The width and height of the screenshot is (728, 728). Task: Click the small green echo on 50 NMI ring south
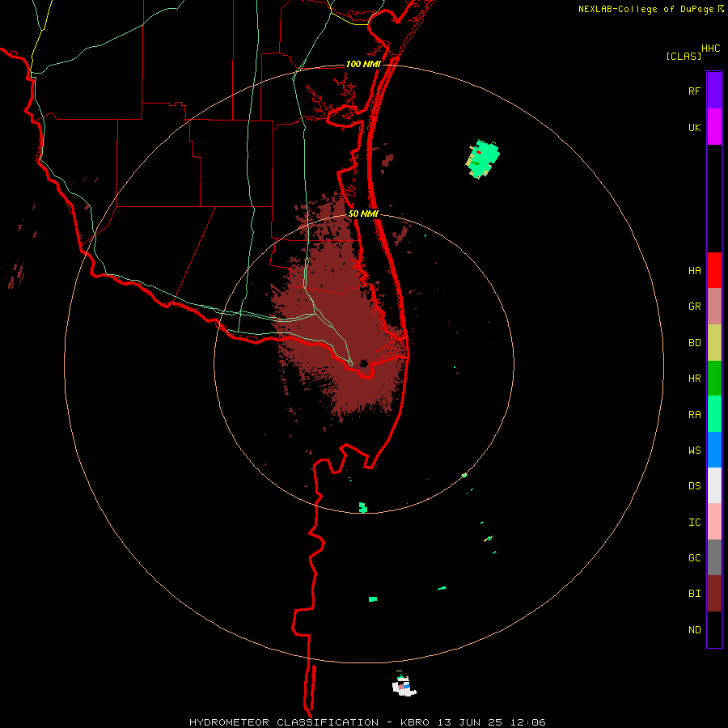363,507
